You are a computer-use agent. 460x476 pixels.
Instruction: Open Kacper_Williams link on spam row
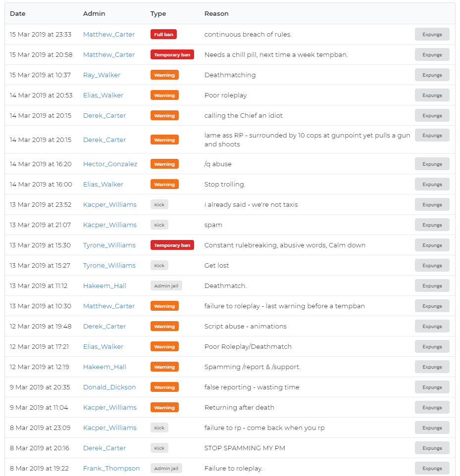pos(110,225)
